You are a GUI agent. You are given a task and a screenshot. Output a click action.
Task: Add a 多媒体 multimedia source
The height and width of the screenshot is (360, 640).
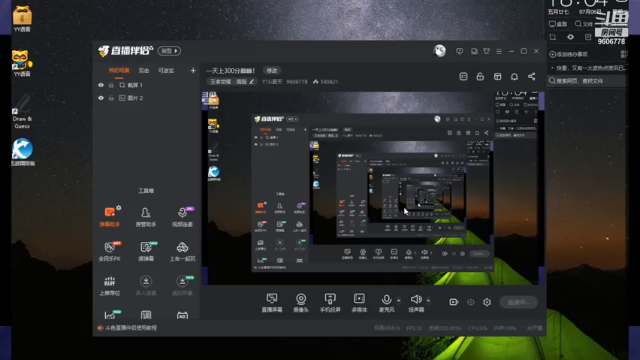click(x=359, y=303)
